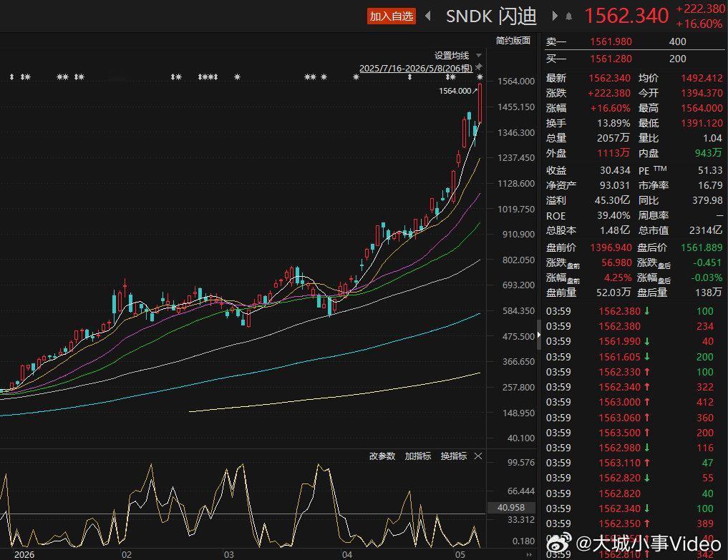Viewport: 728px width, 560px height.
Task: Click the 最低 value 1391.120
Action: [x=702, y=123]
